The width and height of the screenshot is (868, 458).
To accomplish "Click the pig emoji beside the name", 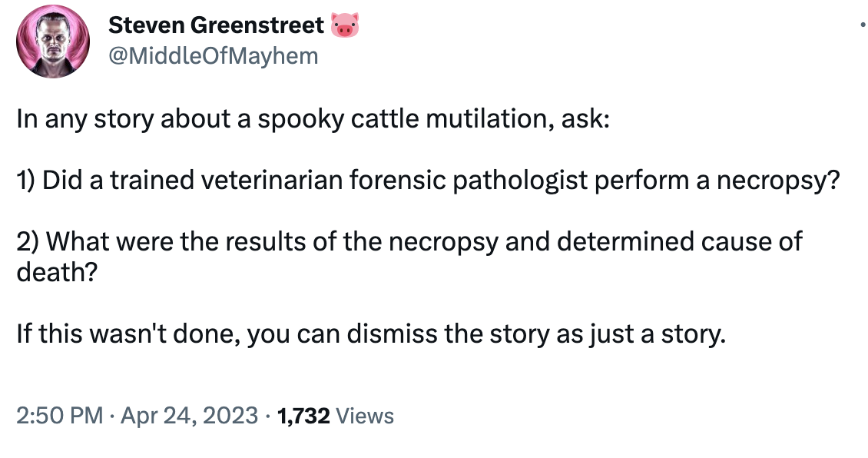I will (345, 26).
